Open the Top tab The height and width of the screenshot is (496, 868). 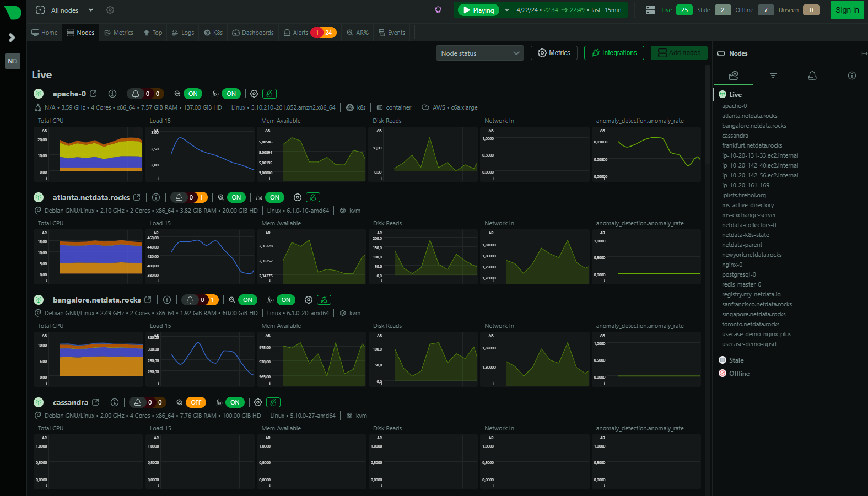click(x=153, y=33)
